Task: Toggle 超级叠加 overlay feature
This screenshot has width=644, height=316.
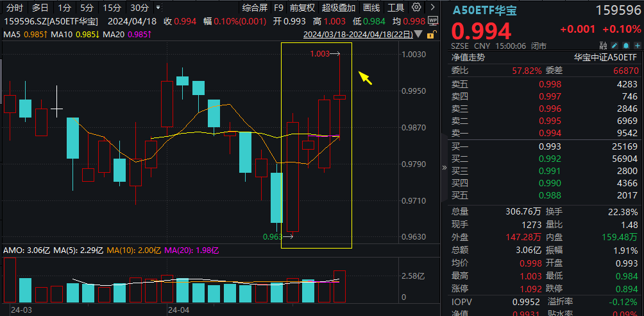Action: click(338, 8)
